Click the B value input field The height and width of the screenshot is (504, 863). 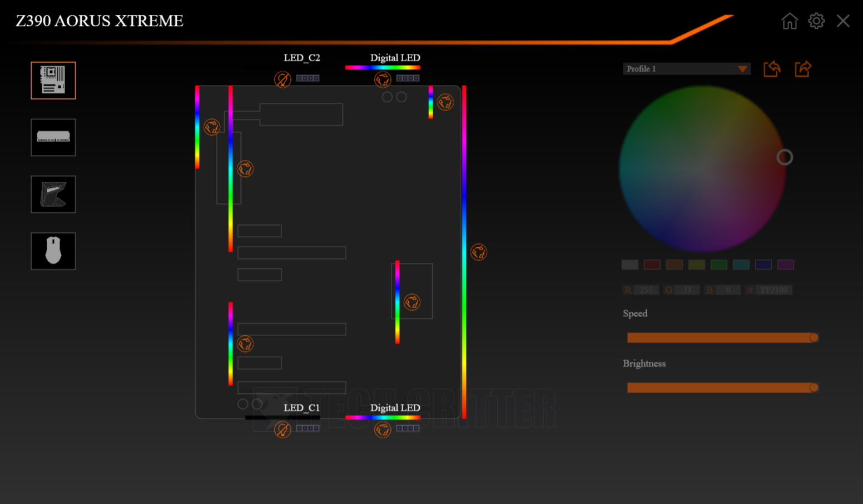tap(728, 290)
